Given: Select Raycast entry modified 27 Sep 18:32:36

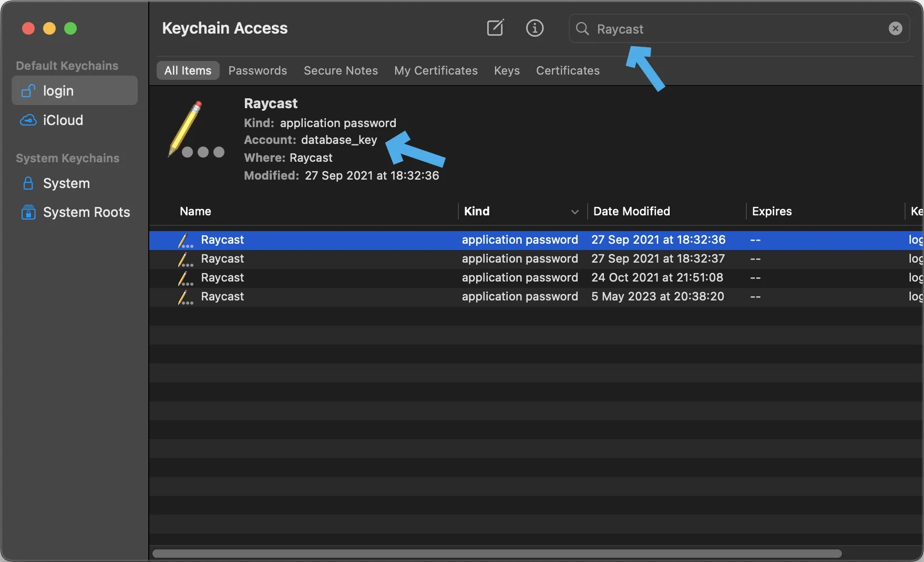Looking at the screenshot, I should [536, 240].
